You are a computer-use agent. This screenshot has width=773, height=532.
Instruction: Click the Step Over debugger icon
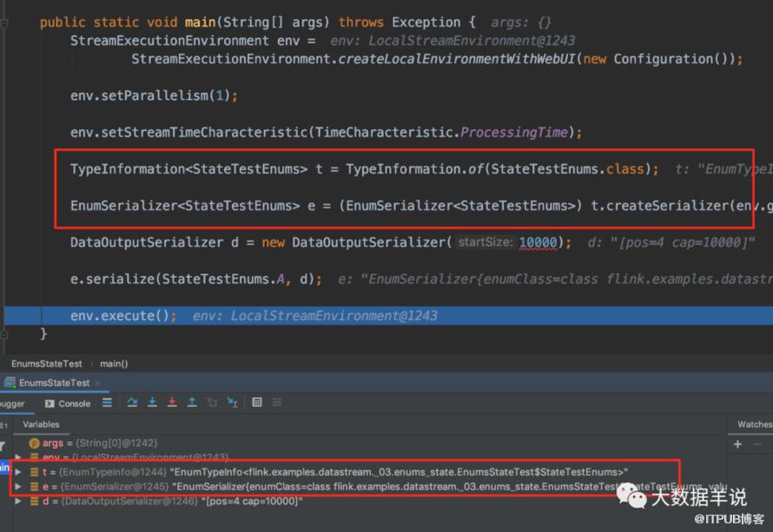click(132, 403)
